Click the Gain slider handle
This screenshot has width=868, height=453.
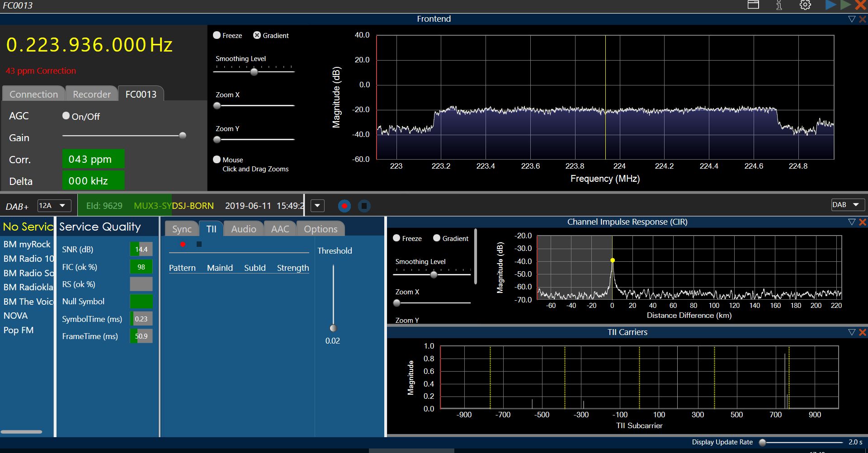click(x=183, y=136)
